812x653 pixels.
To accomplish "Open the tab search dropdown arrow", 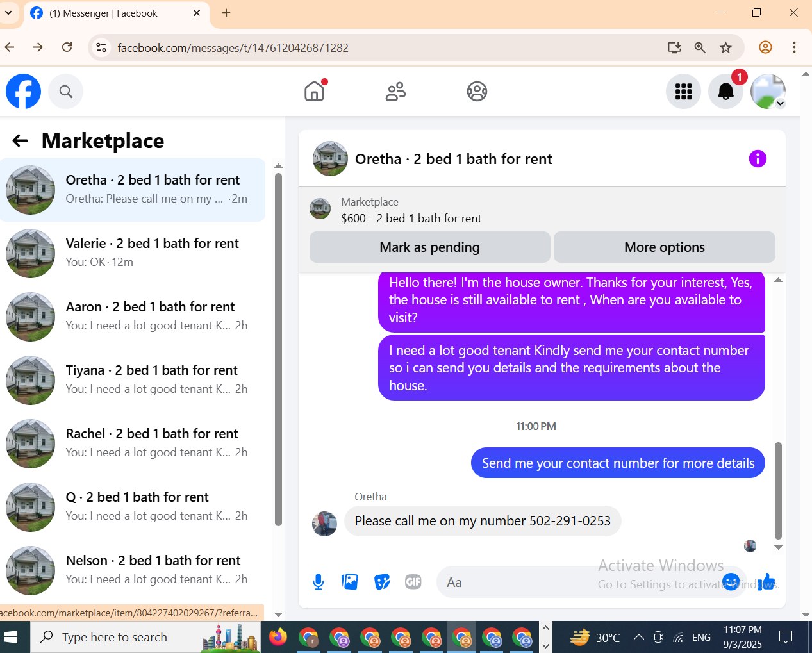I will 8,13.
